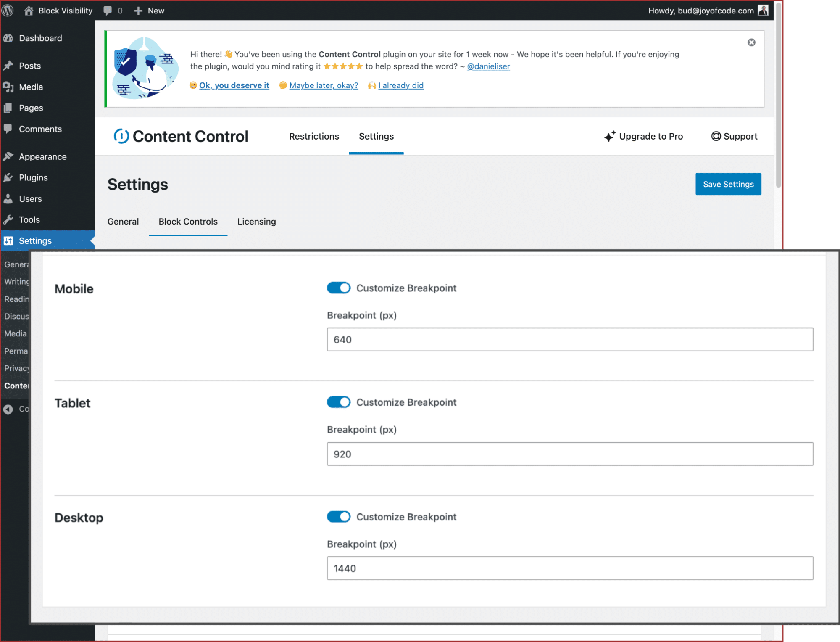The height and width of the screenshot is (642, 840).
Task: Click the page vertical scrollbar
Action: pos(778,95)
